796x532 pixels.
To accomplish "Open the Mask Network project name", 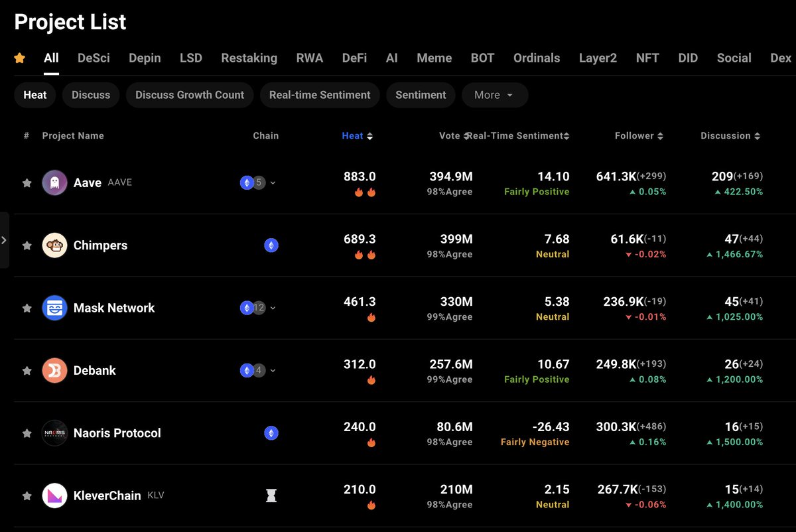I will tap(114, 308).
